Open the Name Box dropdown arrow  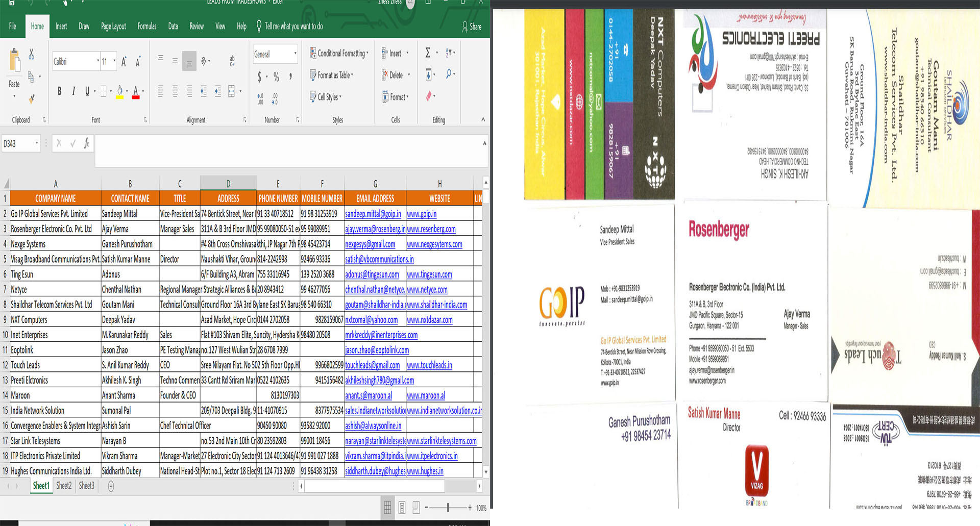[37, 143]
